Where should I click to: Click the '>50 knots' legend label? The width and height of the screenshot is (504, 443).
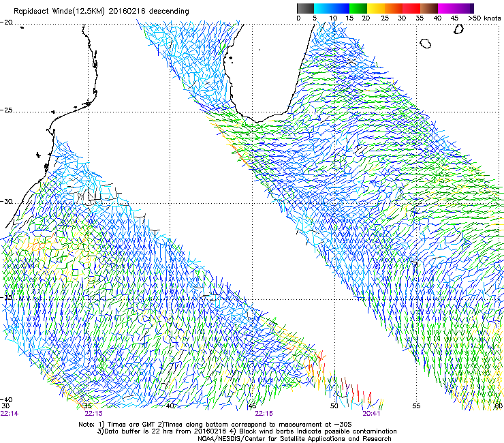tap(484, 18)
